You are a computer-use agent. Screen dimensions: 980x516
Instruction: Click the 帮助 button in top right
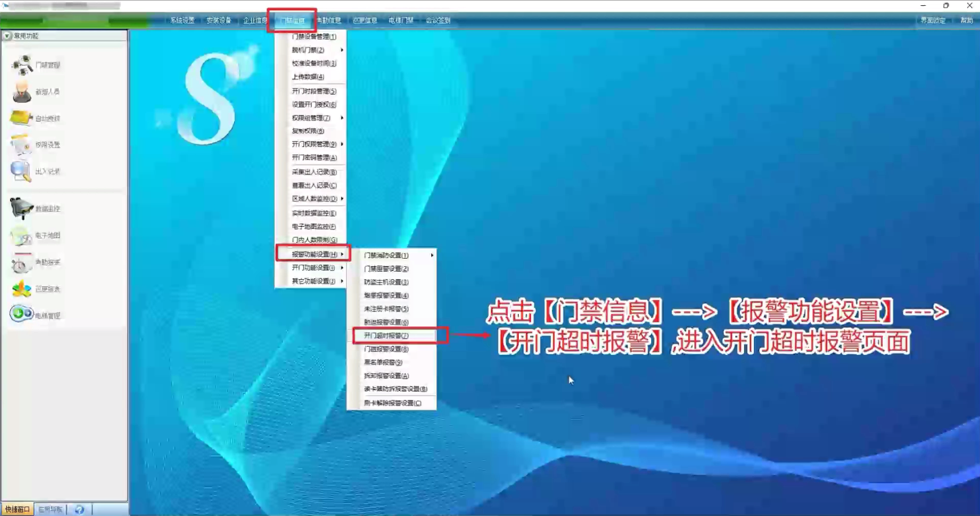(x=966, y=21)
